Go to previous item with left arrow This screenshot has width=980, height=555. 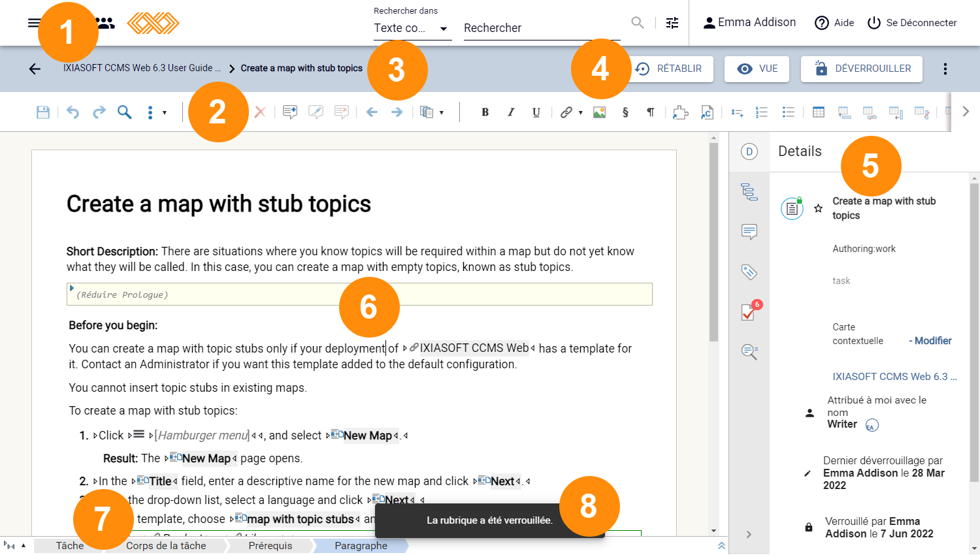tap(372, 112)
